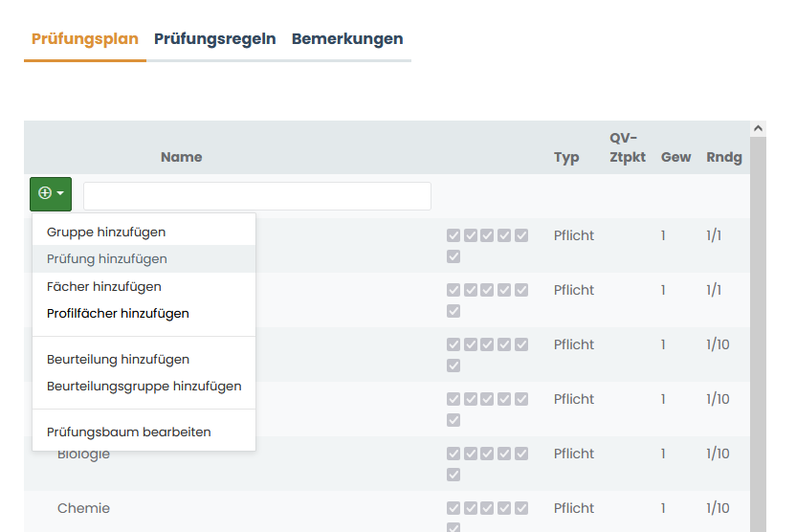The width and height of the screenshot is (796, 532).
Task: Toggle first checkbox in the Chemie row
Action: tap(453, 508)
